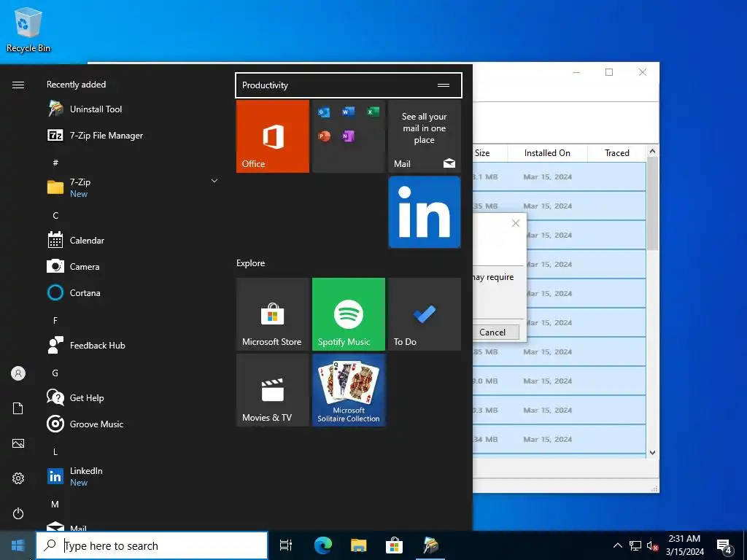Sort by the Installed On column header
The height and width of the screenshot is (560, 747).
(547, 153)
